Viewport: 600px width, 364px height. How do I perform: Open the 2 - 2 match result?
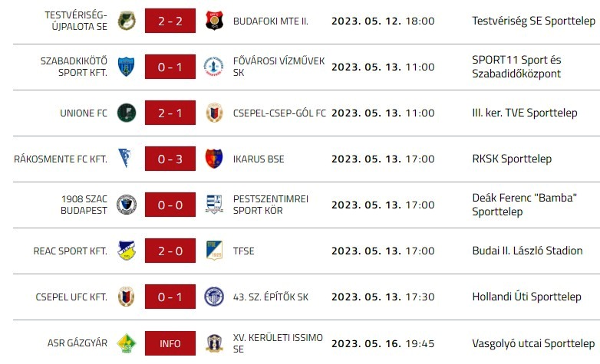pyautogui.click(x=170, y=21)
